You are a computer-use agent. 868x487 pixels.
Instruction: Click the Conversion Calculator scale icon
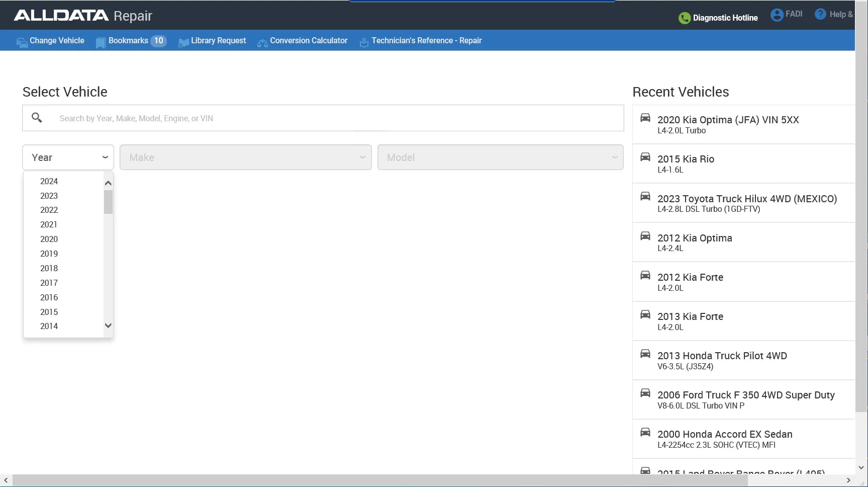point(262,43)
